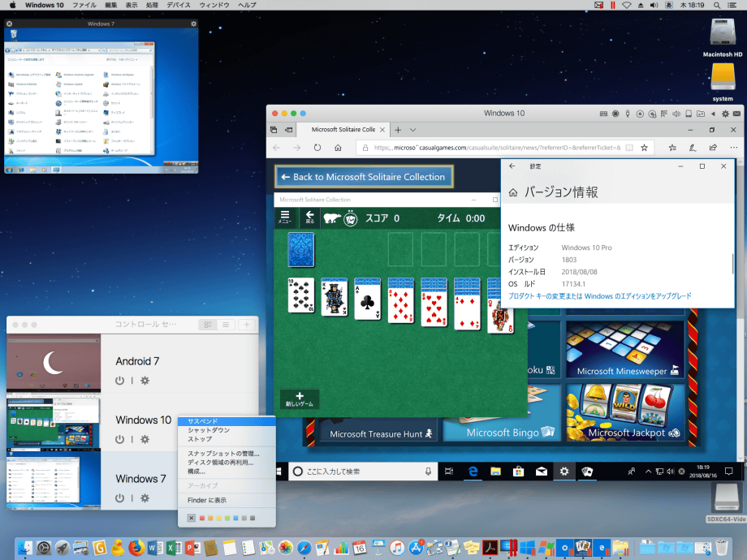Open Microsoft Minesweeper tile
This screenshot has height=560, width=747.
[625, 350]
